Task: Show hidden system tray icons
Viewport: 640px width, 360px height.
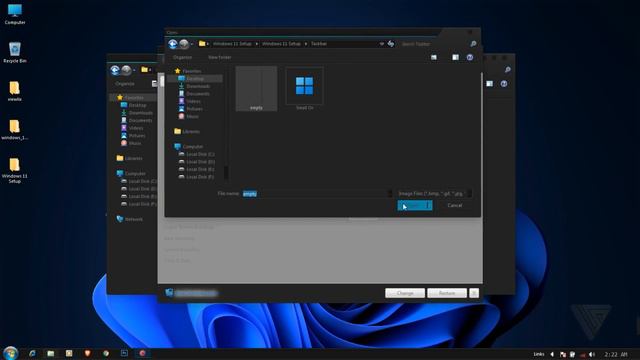Action: pyautogui.click(x=552, y=354)
